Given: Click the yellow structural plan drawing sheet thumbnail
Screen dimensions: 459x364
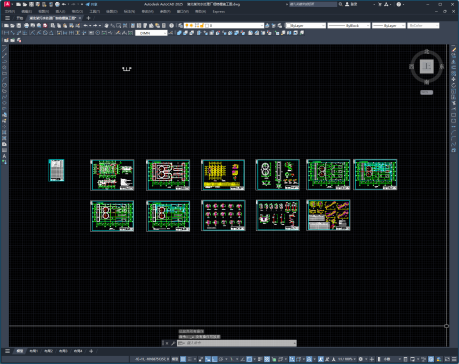Looking at the screenshot, I should [x=223, y=175].
